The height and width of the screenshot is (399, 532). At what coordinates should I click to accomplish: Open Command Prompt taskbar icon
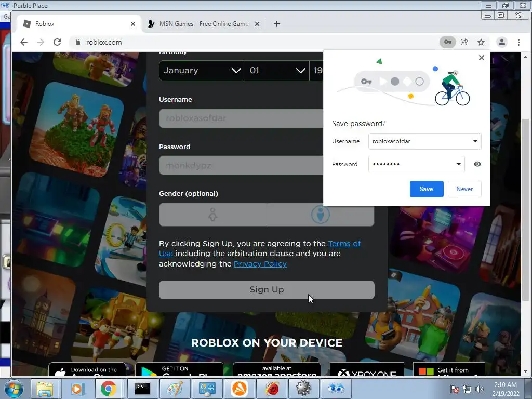tap(142, 389)
